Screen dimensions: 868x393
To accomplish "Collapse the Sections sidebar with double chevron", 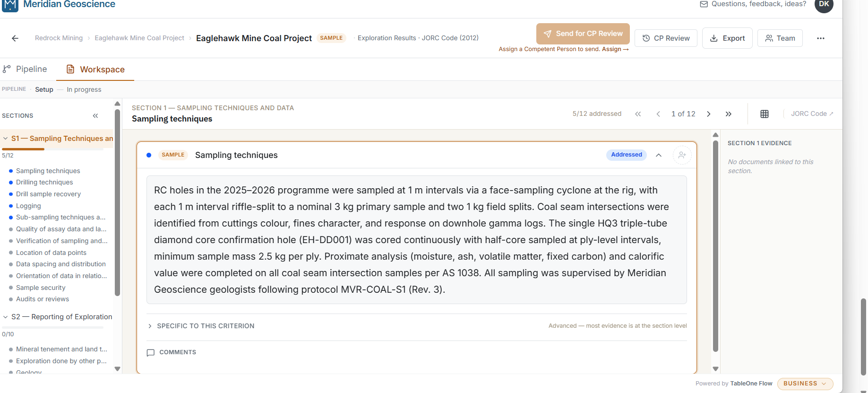I will [x=95, y=116].
